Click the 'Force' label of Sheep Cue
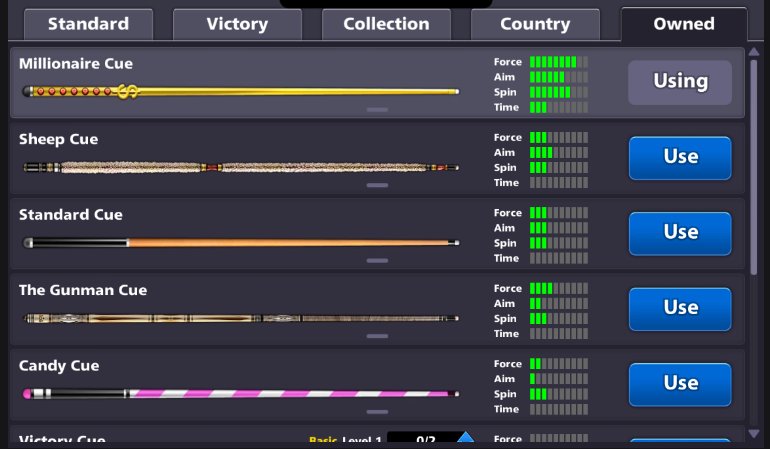Screen dimensions: 770x449 (508, 138)
